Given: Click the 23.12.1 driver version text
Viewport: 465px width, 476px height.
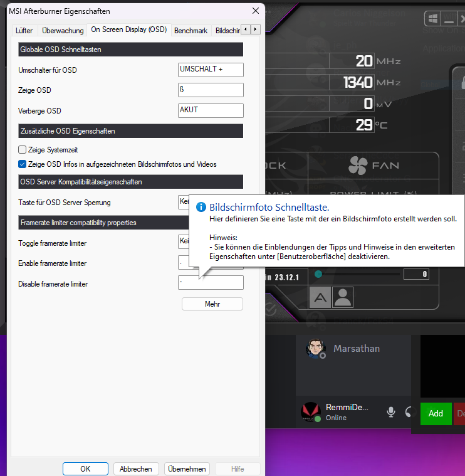Looking at the screenshot, I should tap(286, 277).
